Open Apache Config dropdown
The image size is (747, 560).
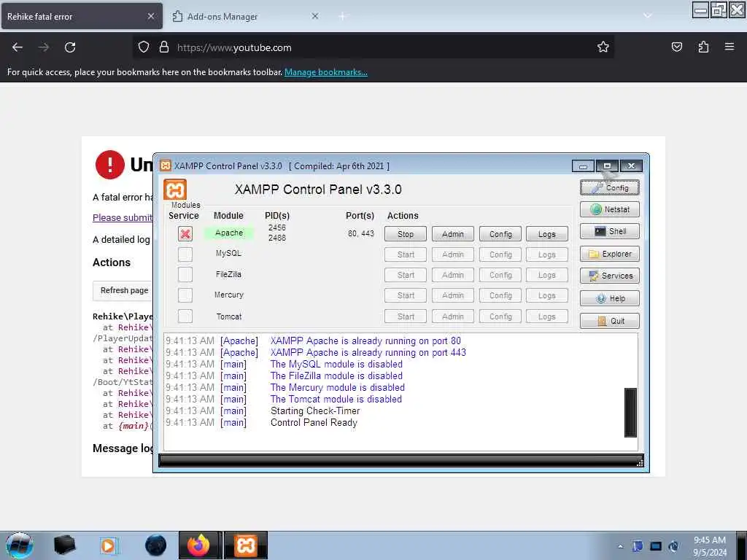(500, 234)
